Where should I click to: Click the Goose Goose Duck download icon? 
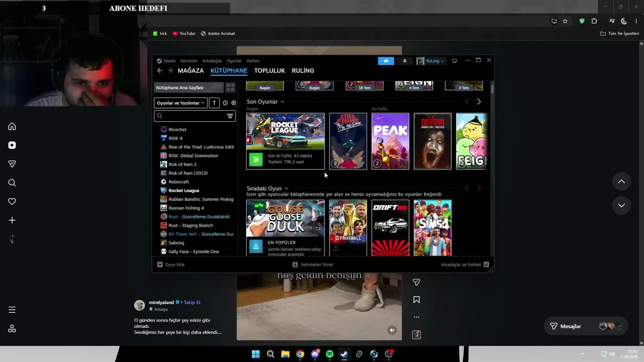256,246
